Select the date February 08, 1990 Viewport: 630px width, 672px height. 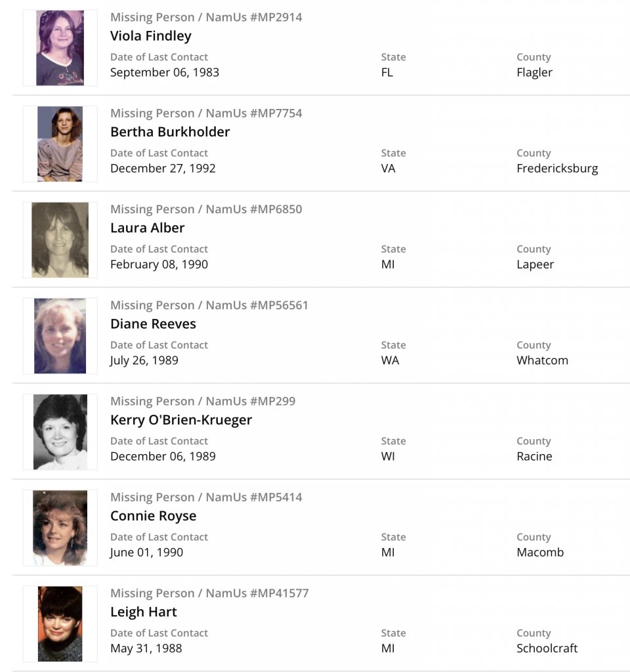coord(159,264)
